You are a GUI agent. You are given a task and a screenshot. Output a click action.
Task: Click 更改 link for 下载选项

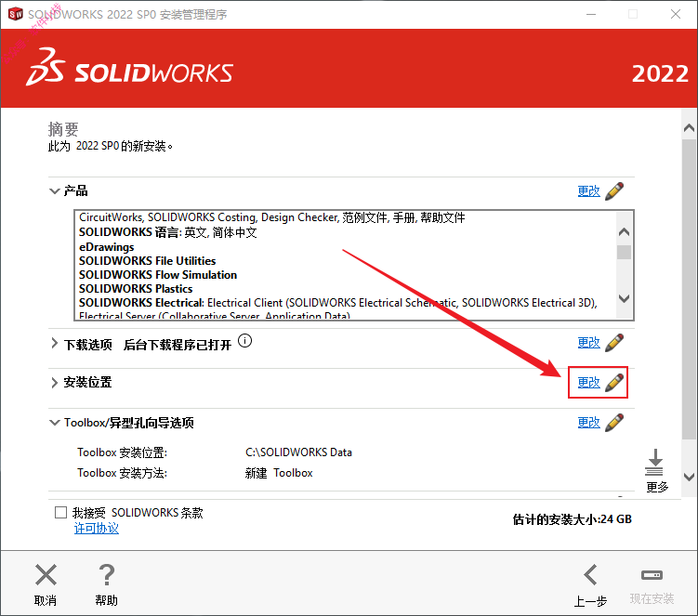(x=588, y=343)
